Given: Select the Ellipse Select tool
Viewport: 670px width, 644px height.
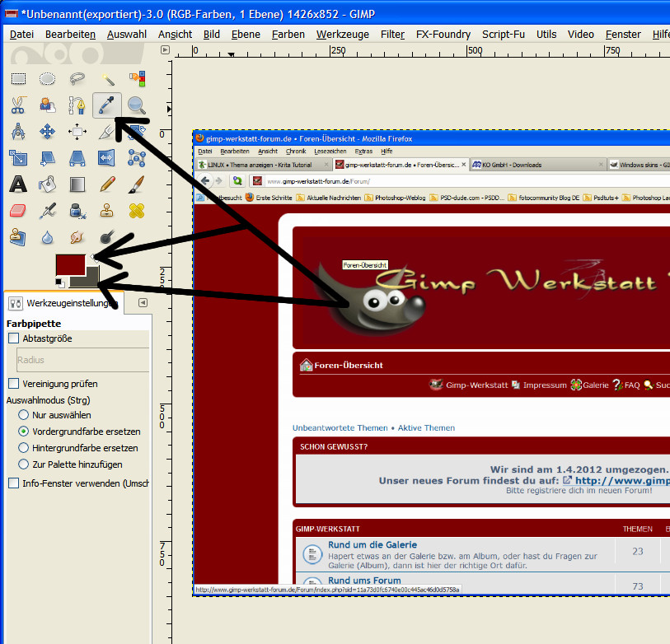Looking at the screenshot, I should [47, 78].
